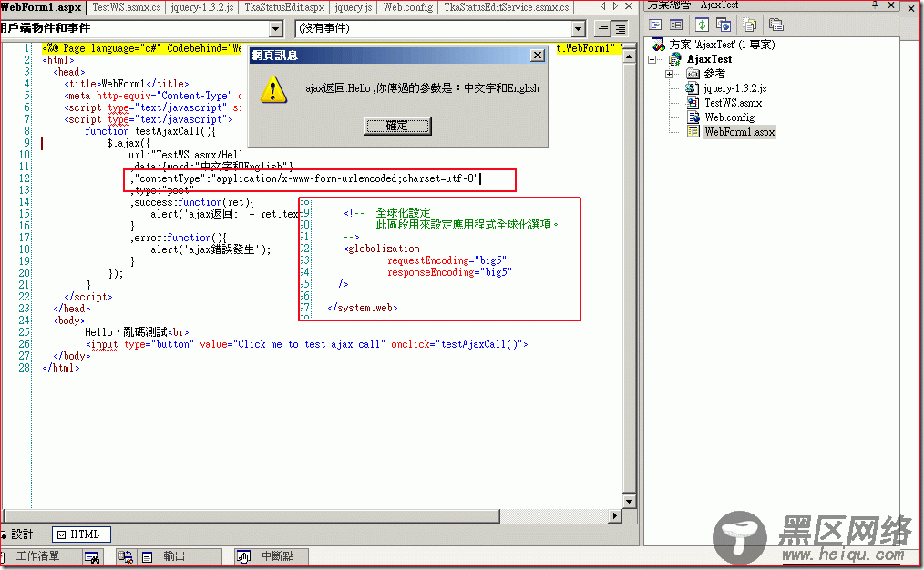
Task: Click the output window icon beside 輸出
Action: [148, 556]
